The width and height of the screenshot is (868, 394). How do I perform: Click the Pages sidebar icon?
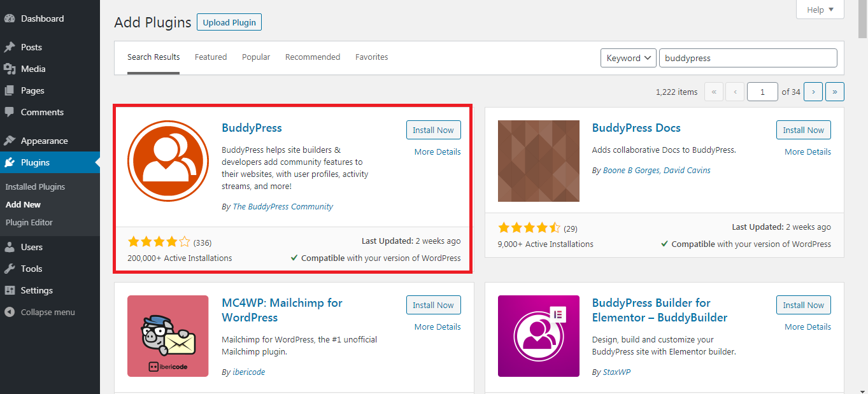click(x=10, y=90)
